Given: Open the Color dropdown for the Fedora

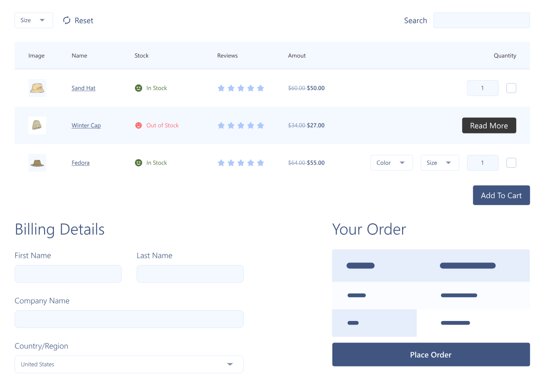Looking at the screenshot, I should [x=391, y=163].
